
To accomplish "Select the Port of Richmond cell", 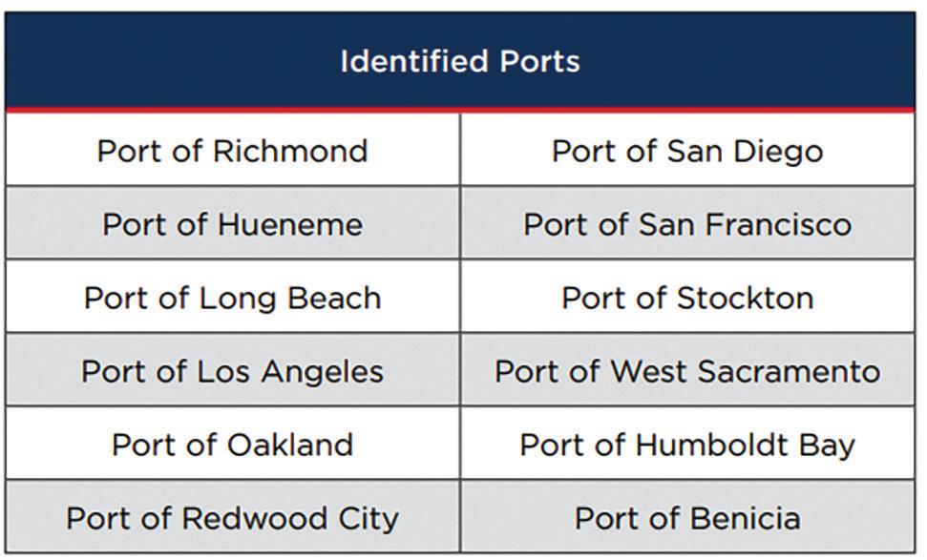I will [x=232, y=150].
